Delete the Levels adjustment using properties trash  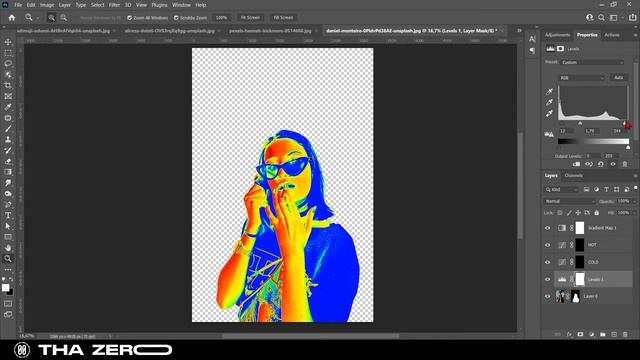click(x=625, y=164)
